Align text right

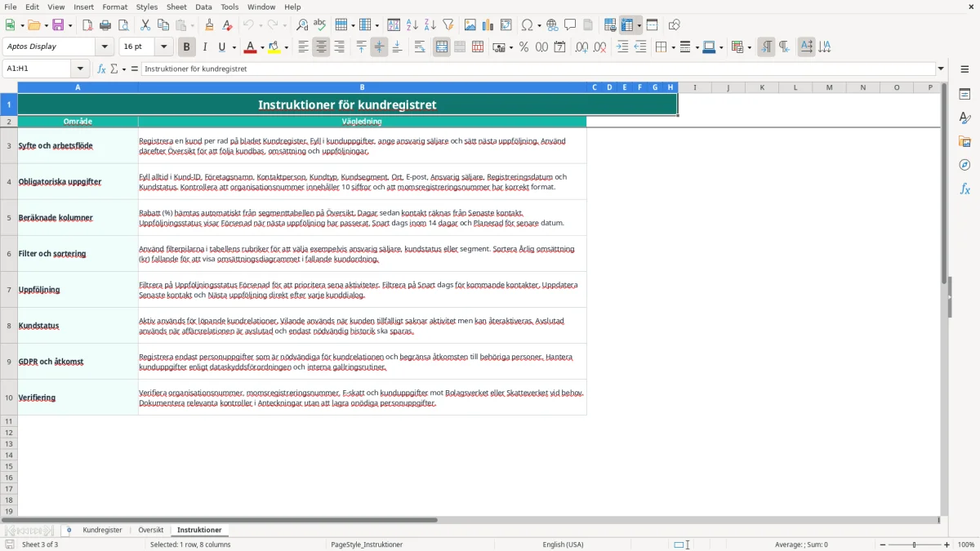point(340,47)
